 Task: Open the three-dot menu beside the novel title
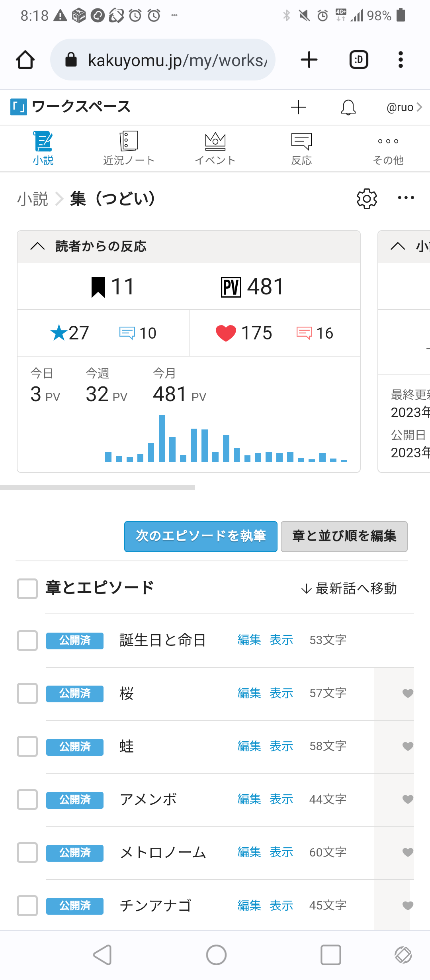[x=406, y=198]
